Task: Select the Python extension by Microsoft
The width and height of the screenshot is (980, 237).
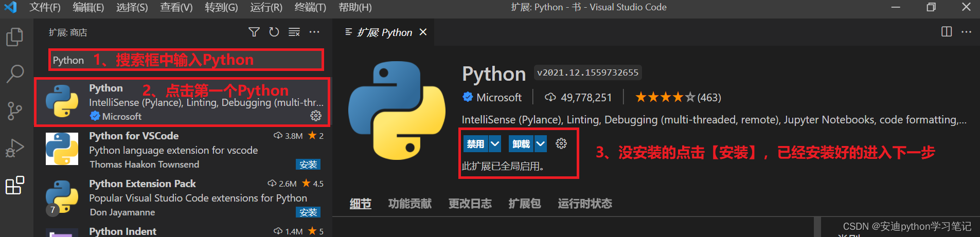Action: tap(183, 102)
